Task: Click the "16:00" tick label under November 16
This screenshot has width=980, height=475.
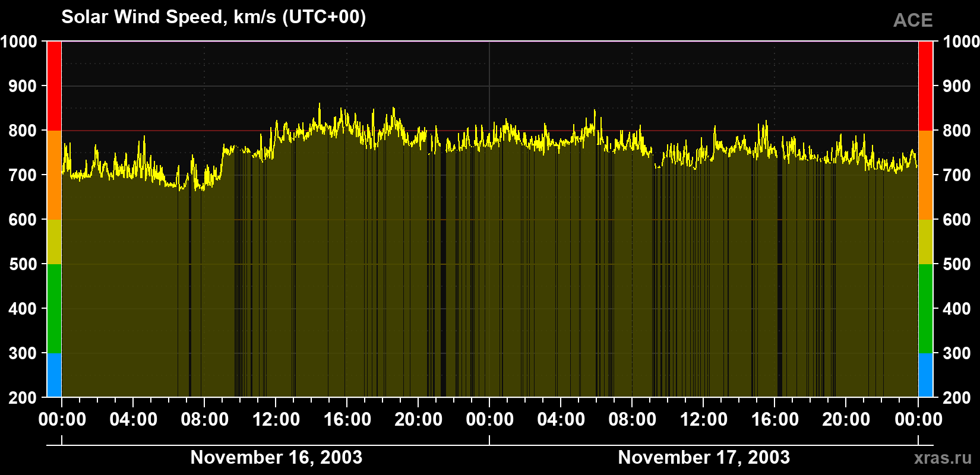Action: coord(347,420)
